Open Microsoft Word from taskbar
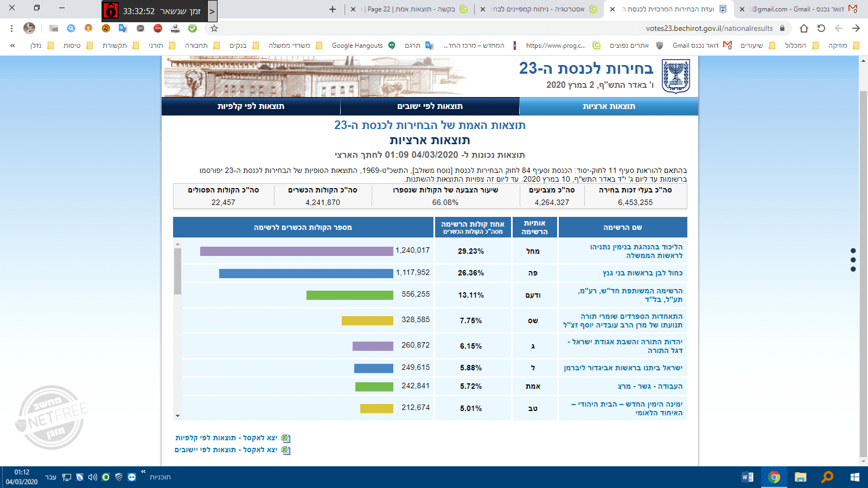This screenshot has width=868, height=488. pyautogui.click(x=747, y=477)
